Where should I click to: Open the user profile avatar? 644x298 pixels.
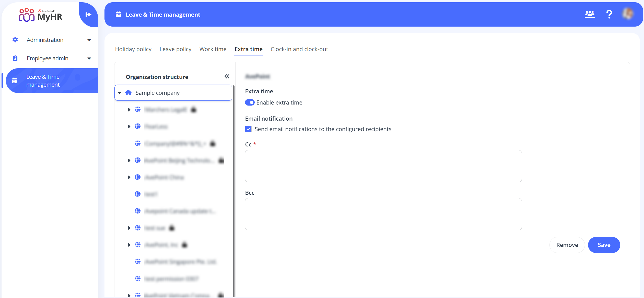point(628,14)
